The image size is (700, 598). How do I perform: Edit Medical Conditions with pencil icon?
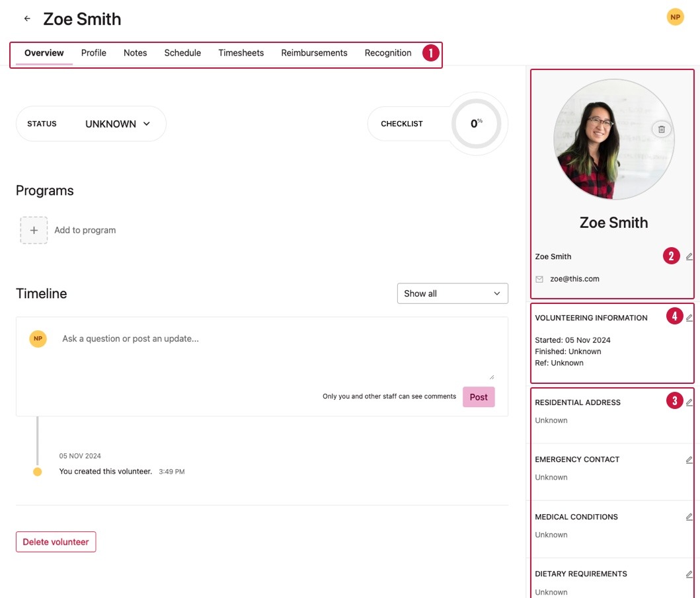coord(689,517)
